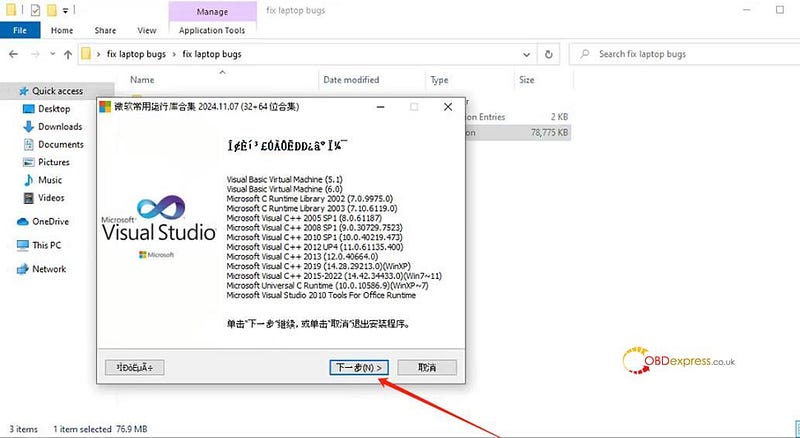Minimize the runtime installer dialog
This screenshot has height=438, width=800.
coord(381,107)
